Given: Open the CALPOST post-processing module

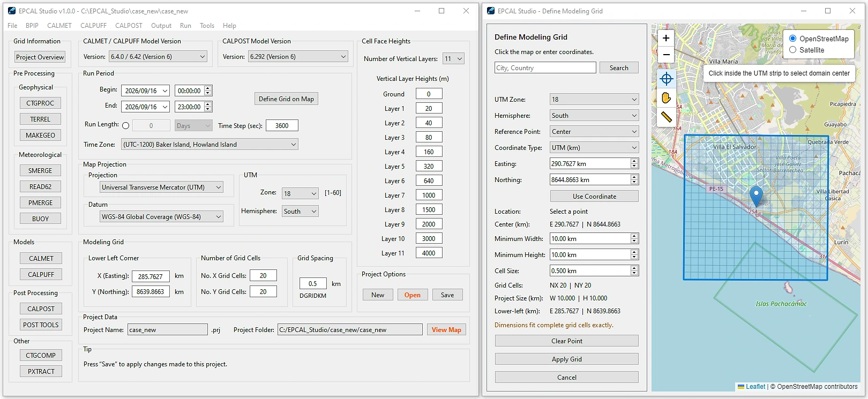Looking at the screenshot, I should [x=41, y=309].
